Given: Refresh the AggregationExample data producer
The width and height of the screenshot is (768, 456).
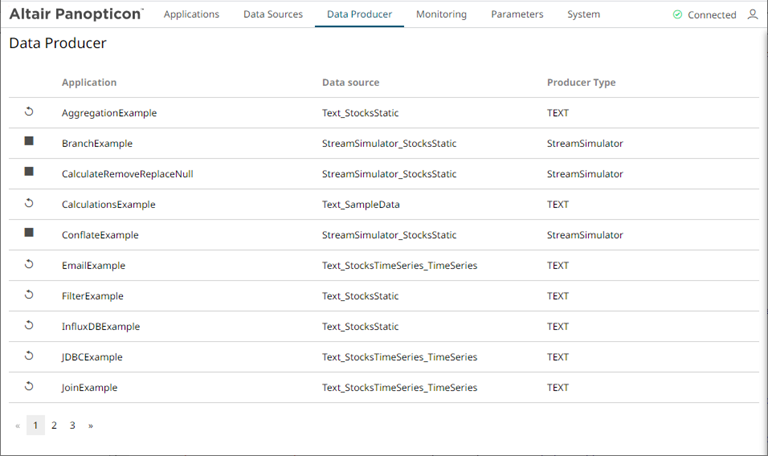Looking at the screenshot, I should pyautogui.click(x=29, y=112).
